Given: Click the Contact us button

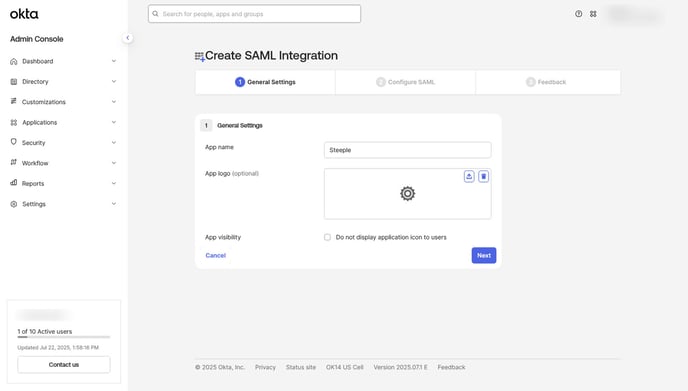Looking at the screenshot, I should tap(64, 365).
